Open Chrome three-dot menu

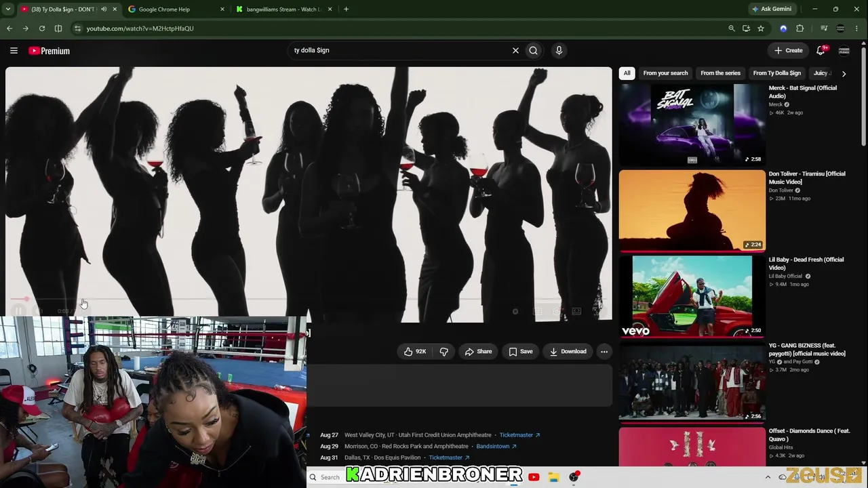pos(857,28)
